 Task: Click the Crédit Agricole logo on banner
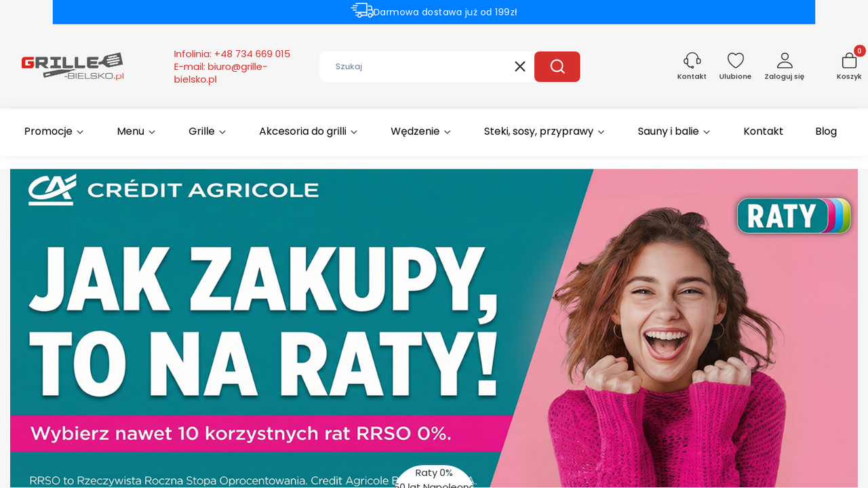pos(174,190)
